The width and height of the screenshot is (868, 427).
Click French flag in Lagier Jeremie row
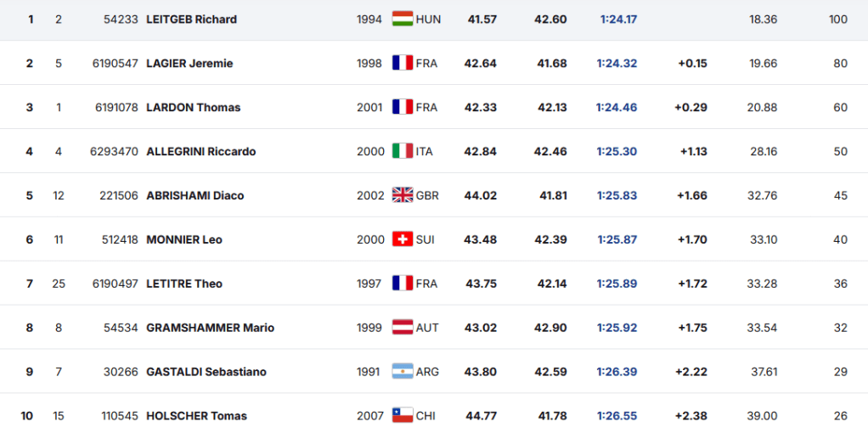coord(402,63)
